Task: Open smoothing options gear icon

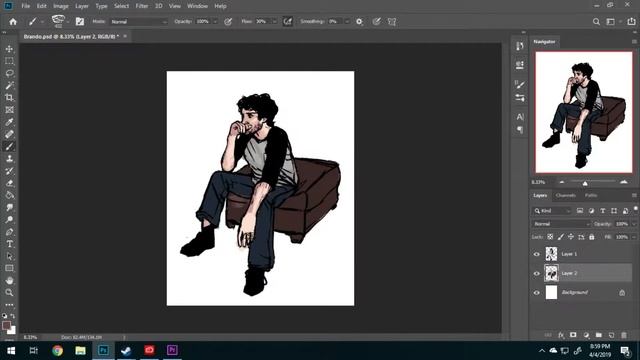Action: [359, 22]
